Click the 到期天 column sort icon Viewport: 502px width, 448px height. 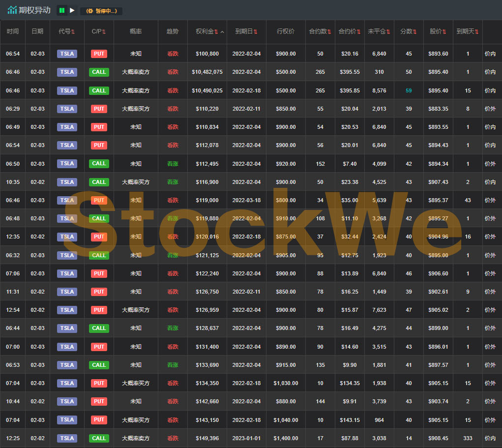point(477,31)
